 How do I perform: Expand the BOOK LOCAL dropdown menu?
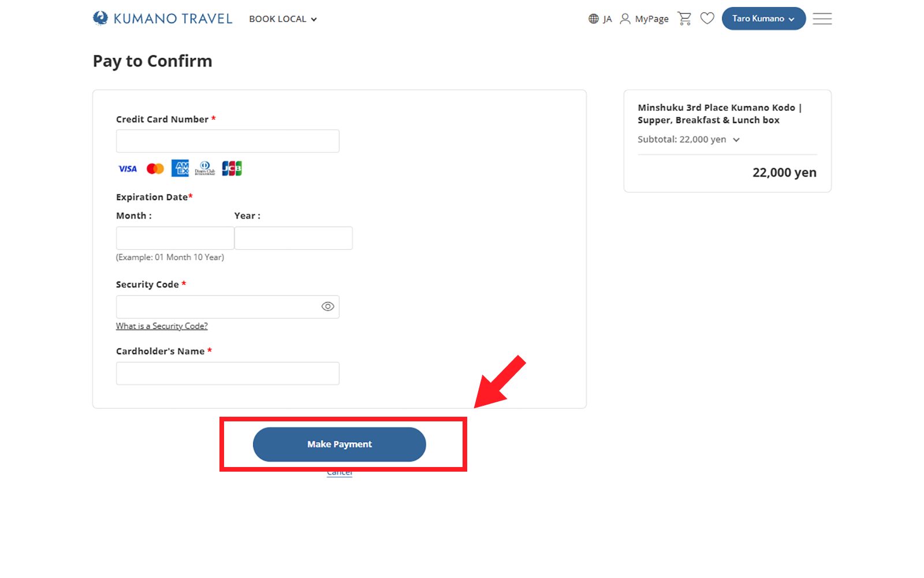tap(283, 19)
